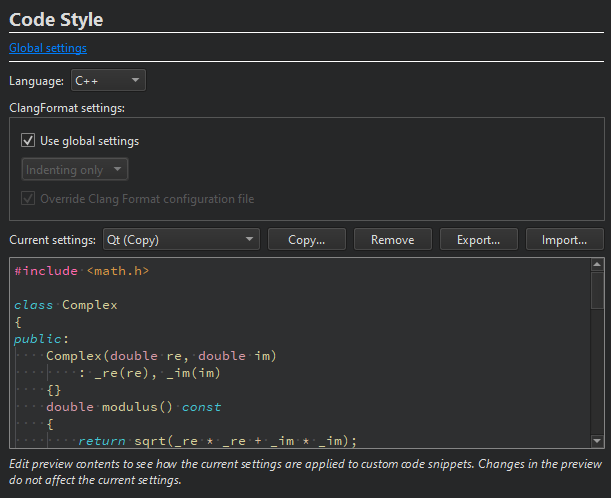
Task: Click the 'public:' keyword in code preview
Action: [36, 338]
